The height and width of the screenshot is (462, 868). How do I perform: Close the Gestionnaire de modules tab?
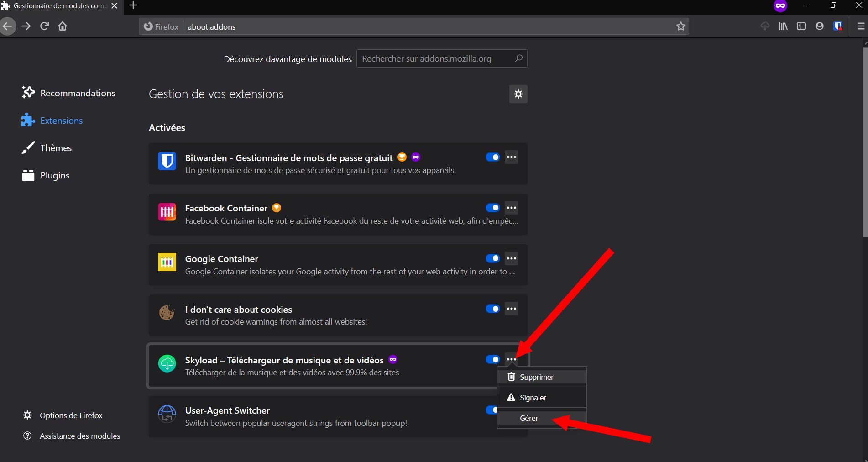pyautogui.click(x=115, y=6)
